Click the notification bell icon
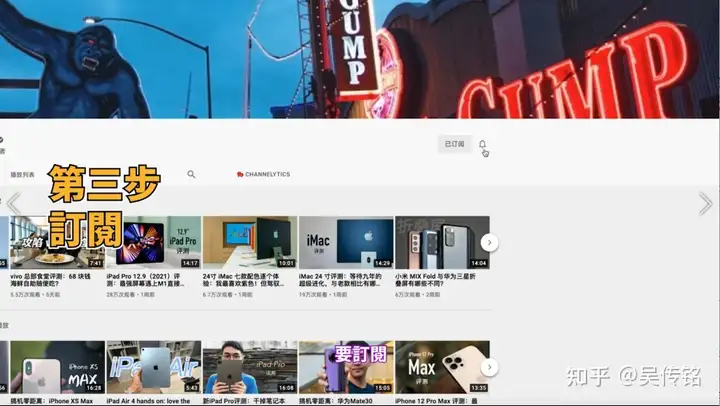Viewport: 720px width, 406px height. coord(482,144)
